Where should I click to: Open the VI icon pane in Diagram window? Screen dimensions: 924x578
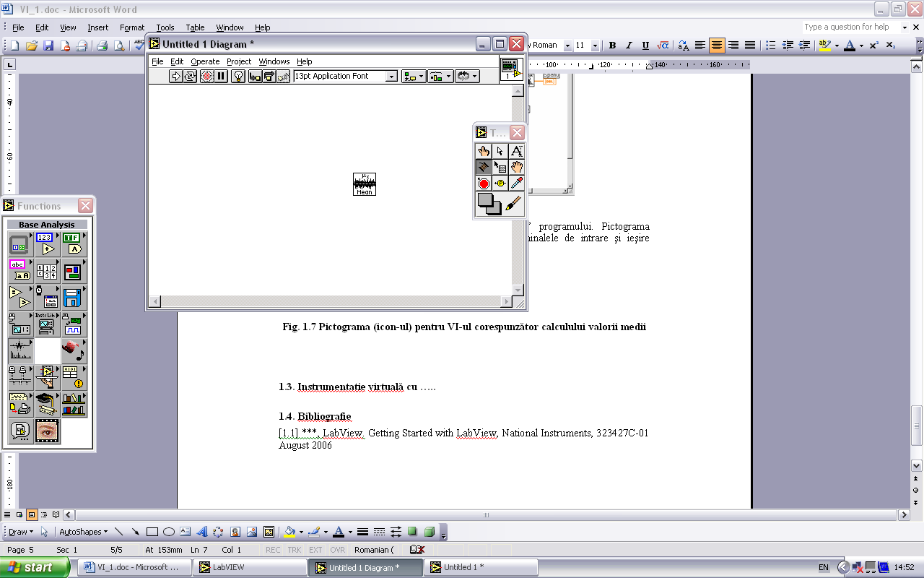point(510,69)
